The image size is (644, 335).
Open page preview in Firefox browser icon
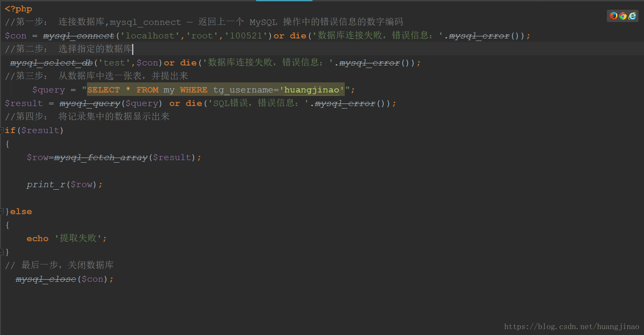tap(613, 16)
